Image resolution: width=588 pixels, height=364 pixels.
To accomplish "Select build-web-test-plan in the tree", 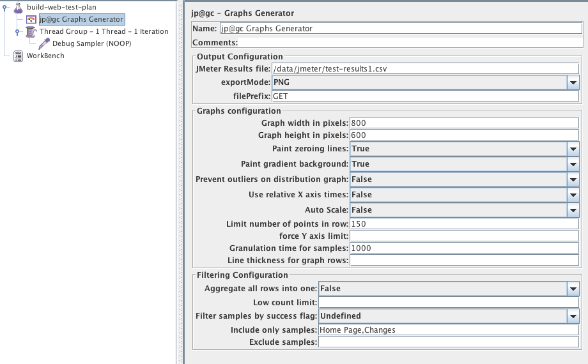I will pyautogui.click(x=61, y=7).
